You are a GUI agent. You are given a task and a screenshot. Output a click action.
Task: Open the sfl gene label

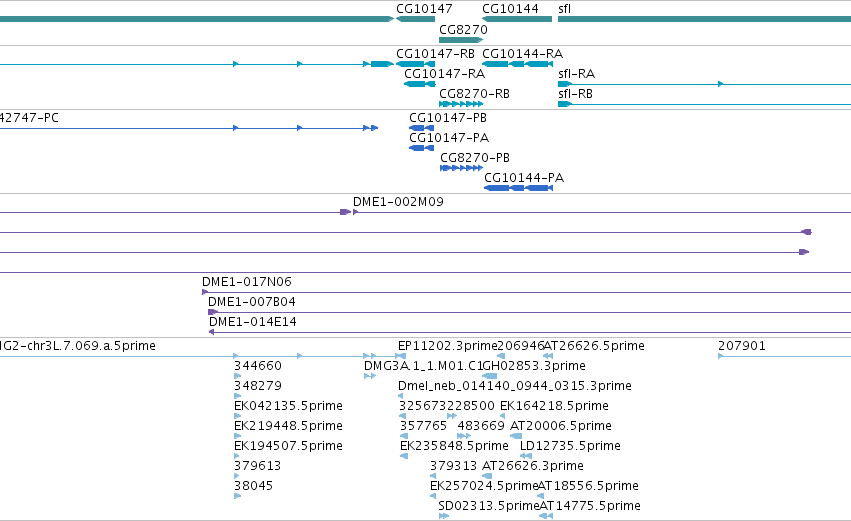pos(564,9)
